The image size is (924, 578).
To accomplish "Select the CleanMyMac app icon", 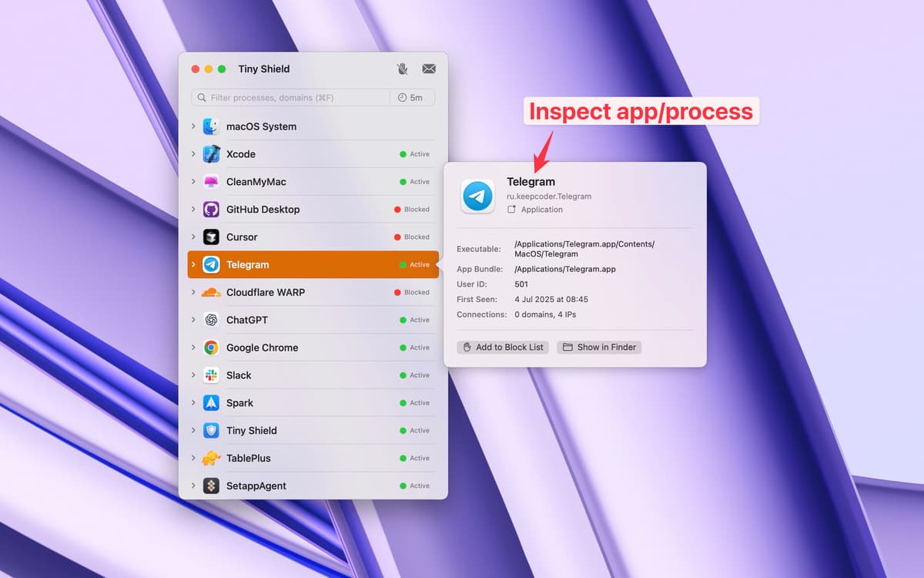I will point(211,182).
